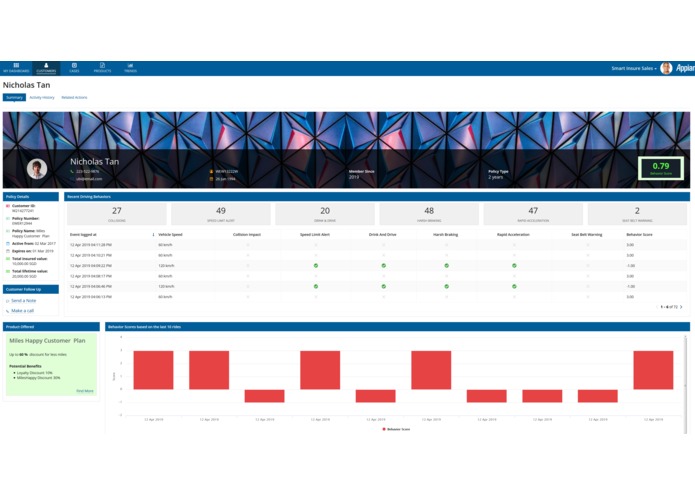Sort by the Vehicle Speed column header
Screen dimensions: 695x494
(x=170, y=235)
